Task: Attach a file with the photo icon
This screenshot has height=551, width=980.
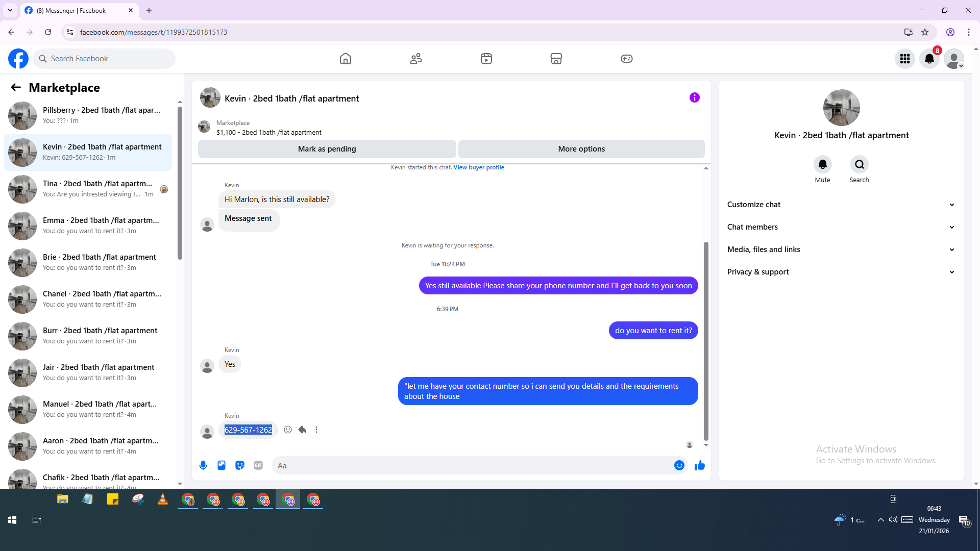Action: [222, 465]
